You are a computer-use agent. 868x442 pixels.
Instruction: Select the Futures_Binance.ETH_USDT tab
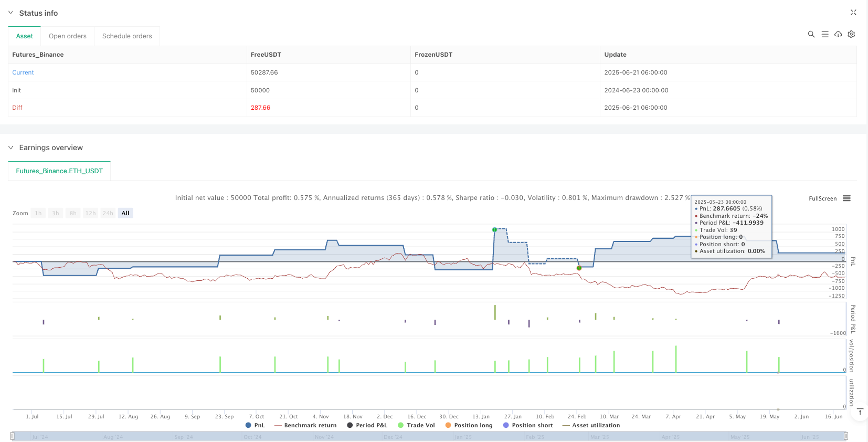tap(59, 171)
